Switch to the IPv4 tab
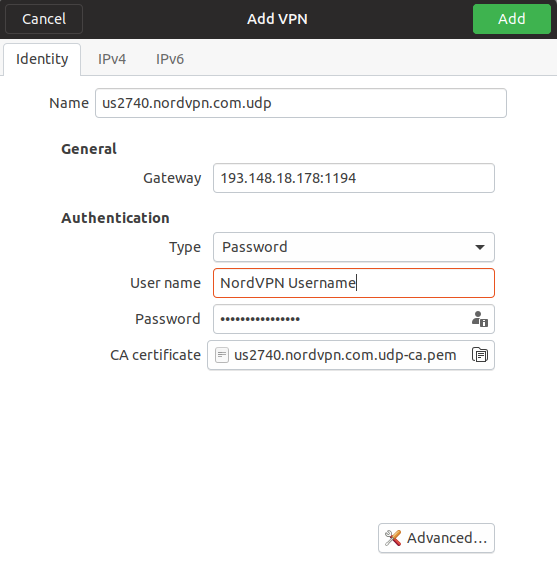Viewport: 557px width, 577px height. (x=112, y=59)
